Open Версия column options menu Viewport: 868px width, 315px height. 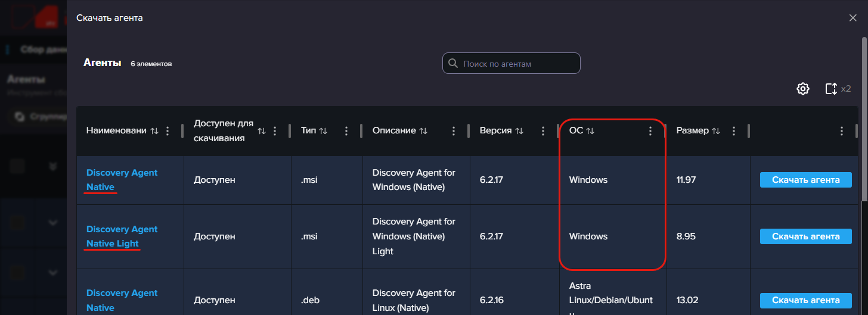(543, 131)
